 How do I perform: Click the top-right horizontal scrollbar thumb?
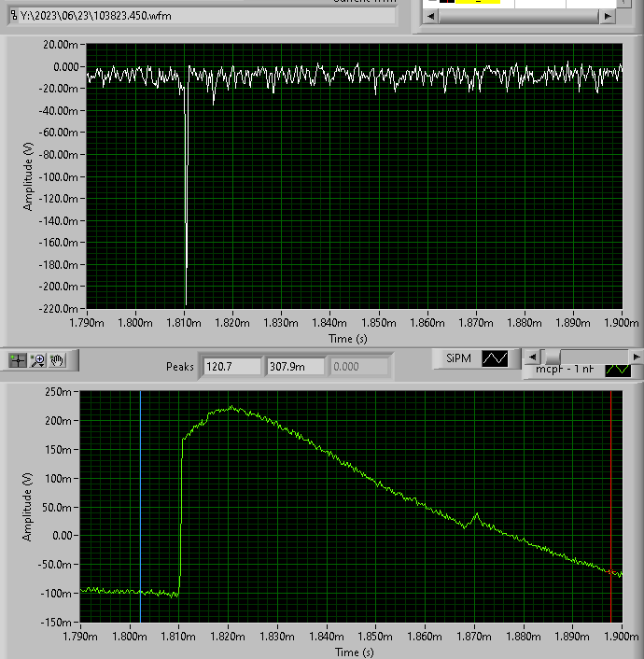point(519,17)
